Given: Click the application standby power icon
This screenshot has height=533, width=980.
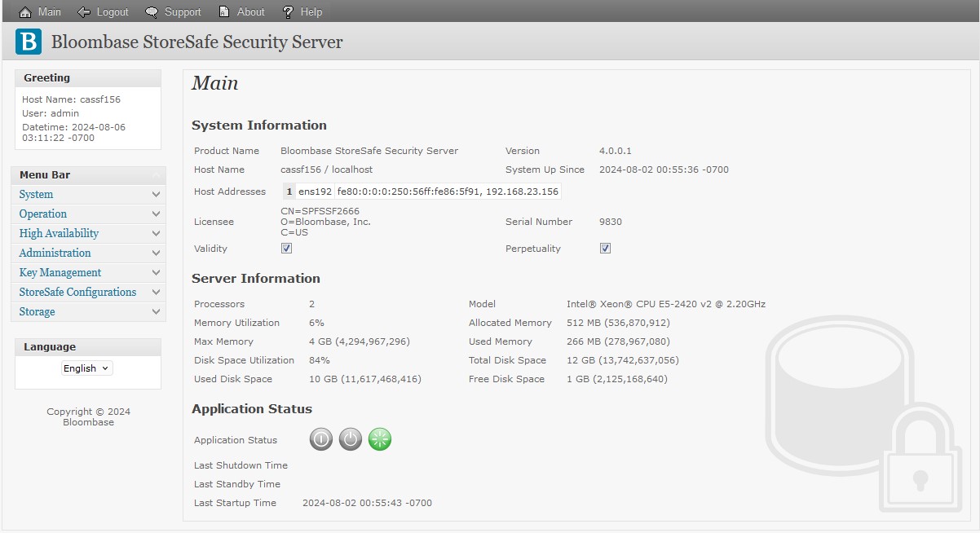Looking at the screenshot, I should (351, 439).
